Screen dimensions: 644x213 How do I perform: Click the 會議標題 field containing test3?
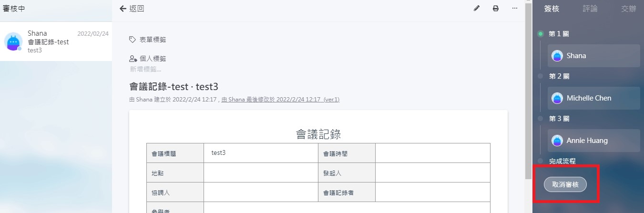[x=260, y=153]
